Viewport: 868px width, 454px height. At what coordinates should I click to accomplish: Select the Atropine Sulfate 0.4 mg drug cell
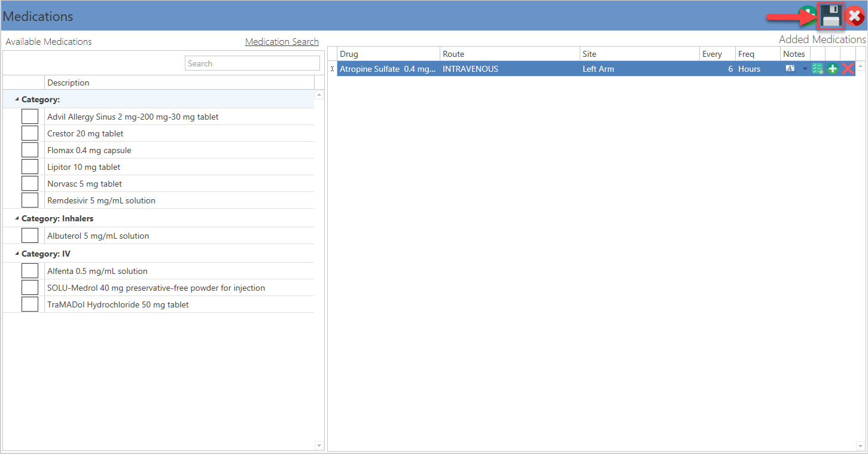pyautogui.click(x=388, y=69)
